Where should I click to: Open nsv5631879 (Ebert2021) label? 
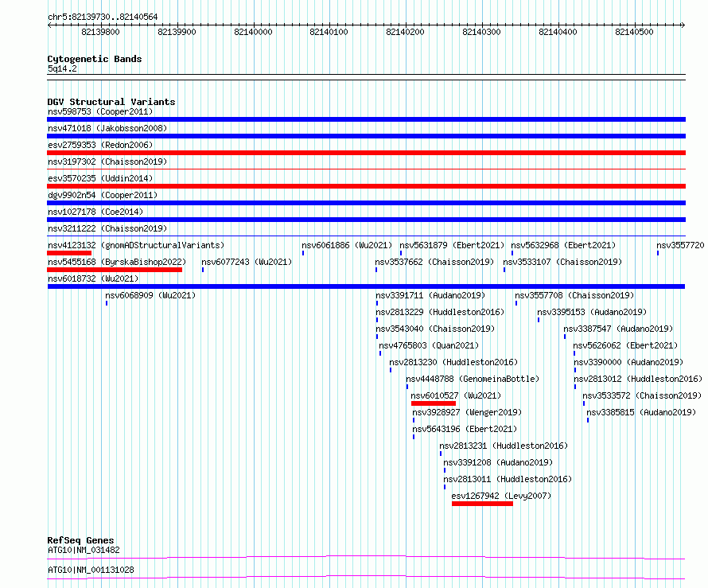click(452, 245)
